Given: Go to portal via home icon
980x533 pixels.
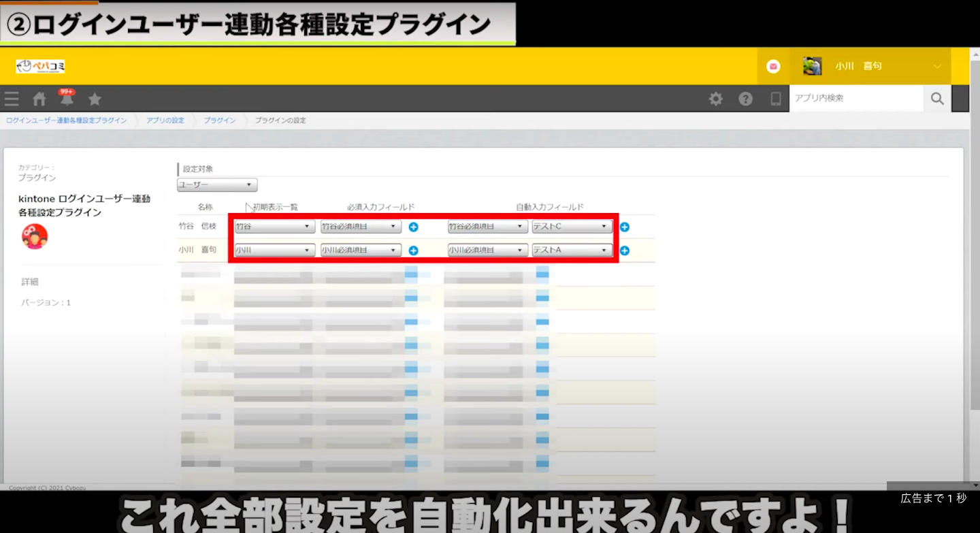Looking at the screenshot, I should point(39,99).
